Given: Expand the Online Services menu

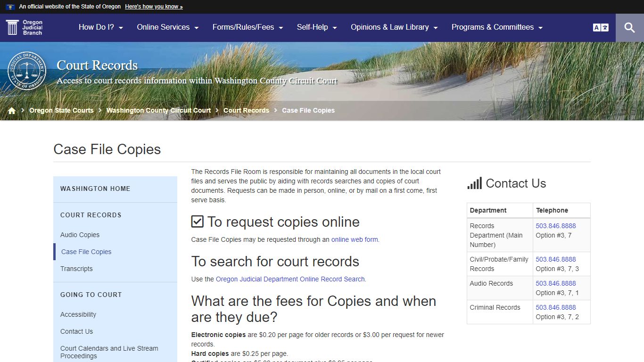Looking at the screenshot, I should 168,27.
